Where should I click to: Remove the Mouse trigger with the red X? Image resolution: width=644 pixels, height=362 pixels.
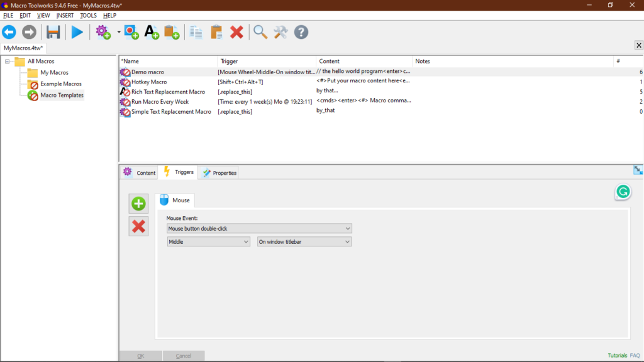point(138,226)
